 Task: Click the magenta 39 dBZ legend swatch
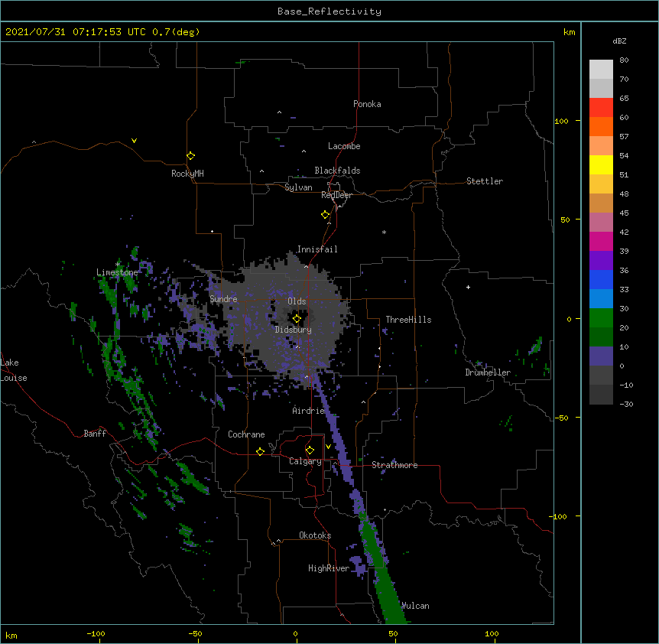[x=601, y=241]
